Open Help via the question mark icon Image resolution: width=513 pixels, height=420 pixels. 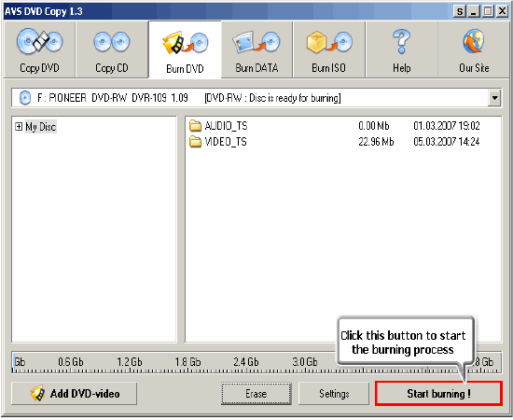[x=401, y=42]
